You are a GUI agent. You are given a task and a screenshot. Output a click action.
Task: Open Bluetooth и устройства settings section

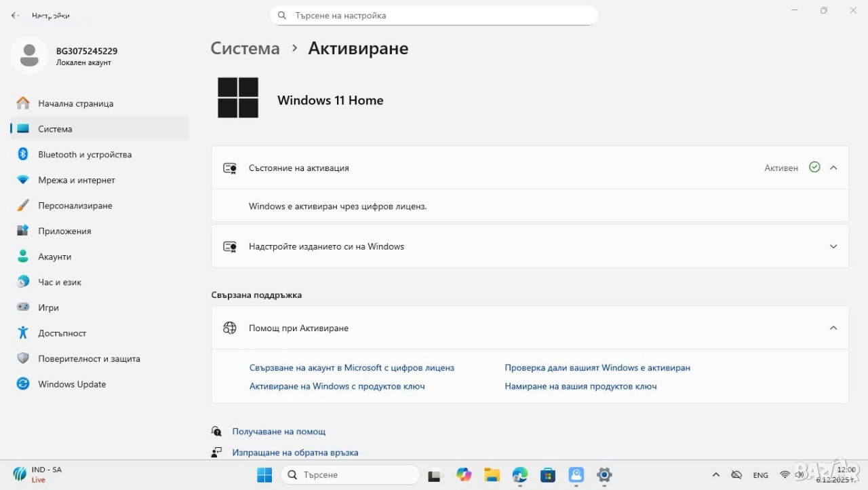85,155
